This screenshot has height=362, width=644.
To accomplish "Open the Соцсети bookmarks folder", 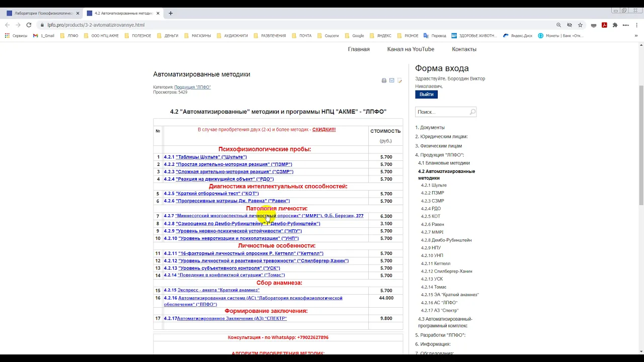I will (328, 36).
